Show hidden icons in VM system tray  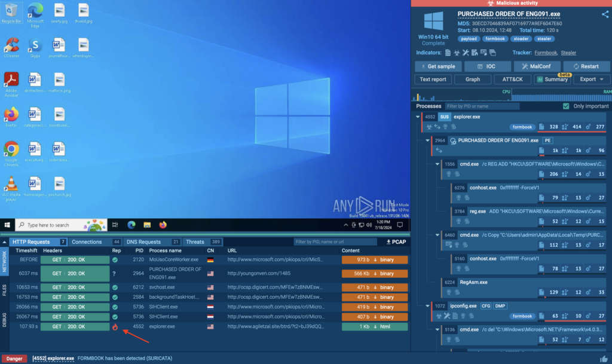(x=345, y=225)
